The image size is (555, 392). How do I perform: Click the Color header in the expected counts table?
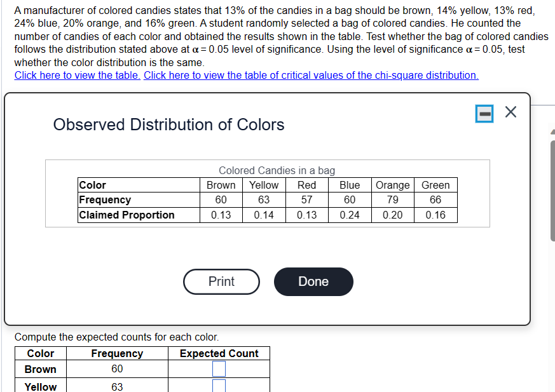(40, 353)
